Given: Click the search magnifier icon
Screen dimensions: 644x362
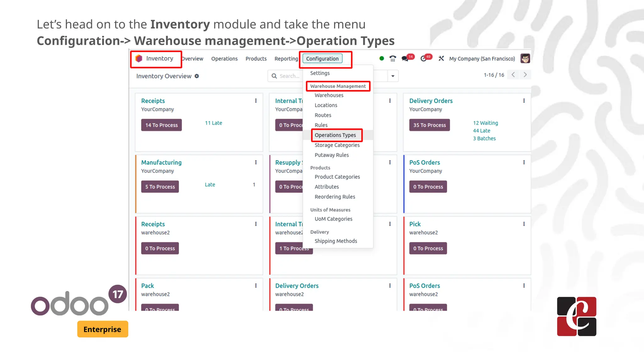Looking at the screenshot, I should pyautogui.click(x=274, y=76).
